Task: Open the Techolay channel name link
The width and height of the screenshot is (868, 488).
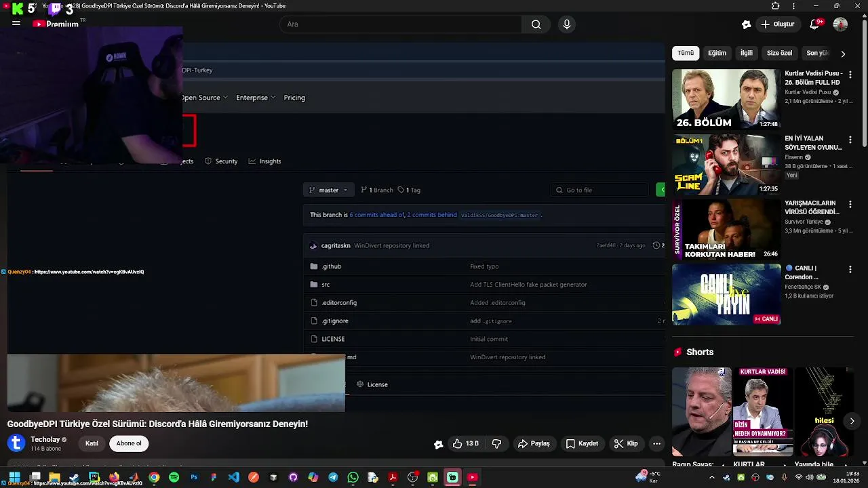Action: click(45, 439)
